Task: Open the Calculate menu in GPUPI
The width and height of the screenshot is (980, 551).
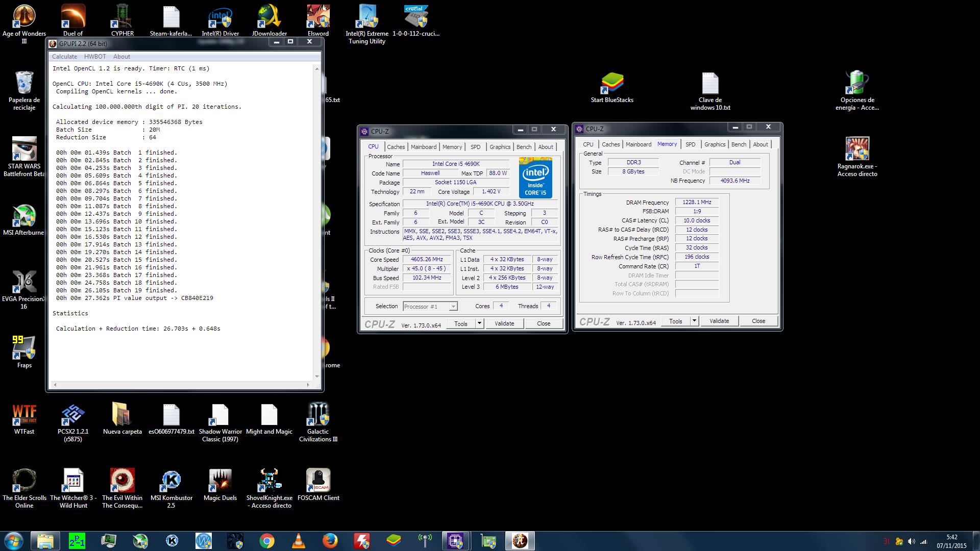Action: point(64,57)
